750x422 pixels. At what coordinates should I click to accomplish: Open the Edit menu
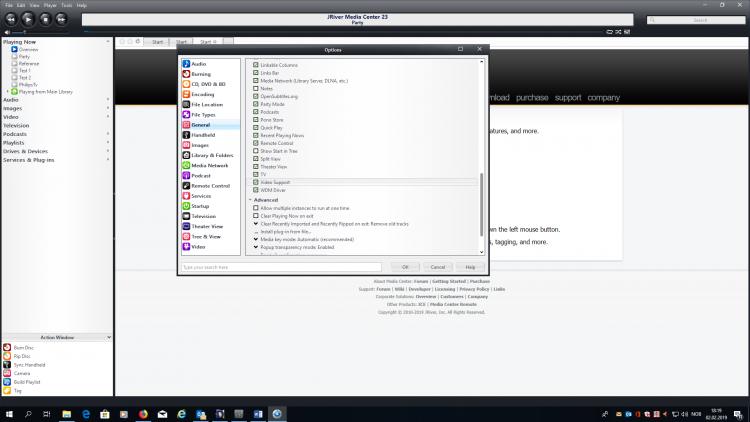point(21,5)
